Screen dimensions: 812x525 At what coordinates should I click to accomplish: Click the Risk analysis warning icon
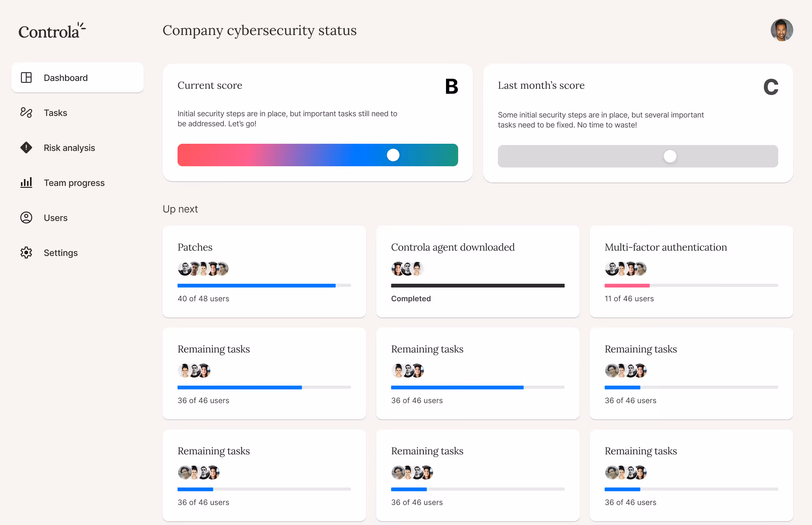pos(26,147)
